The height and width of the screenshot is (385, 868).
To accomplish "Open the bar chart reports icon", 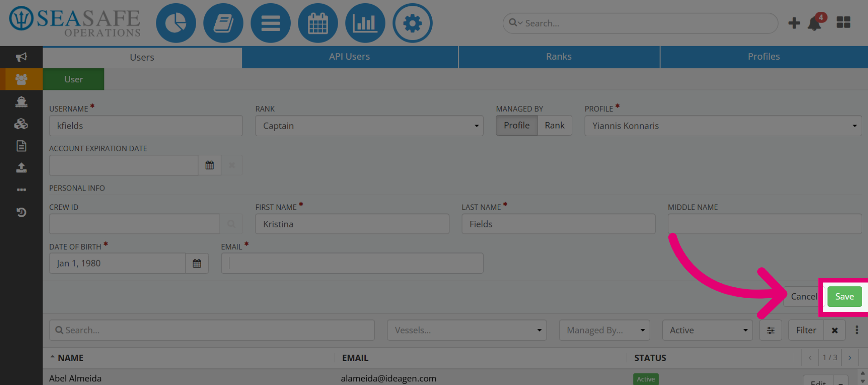I will [365, 23].
